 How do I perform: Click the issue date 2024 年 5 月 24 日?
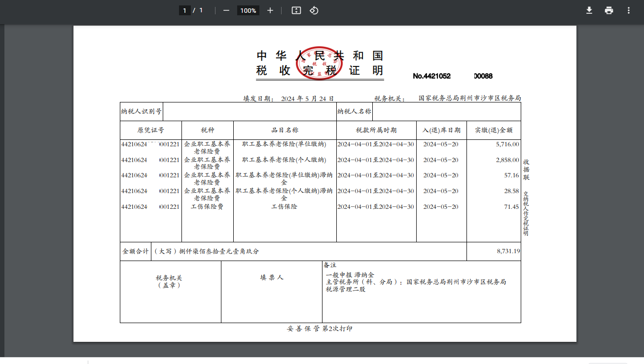point(307,99)
